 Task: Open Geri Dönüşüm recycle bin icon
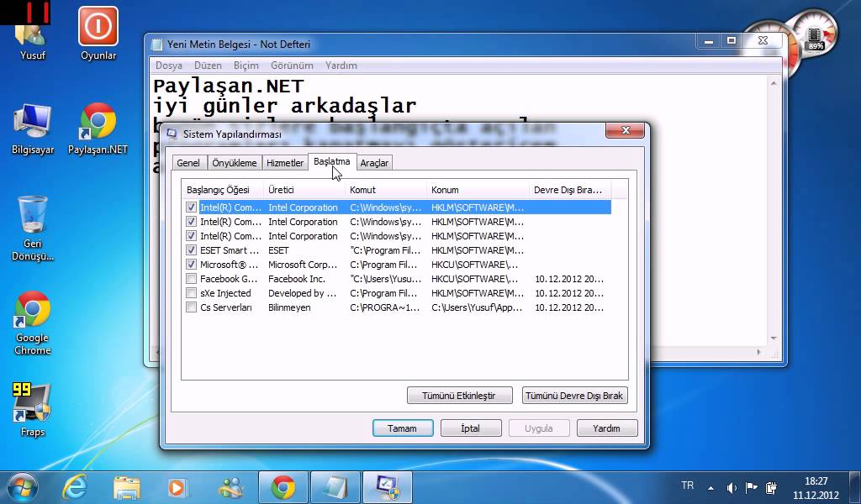33,228
